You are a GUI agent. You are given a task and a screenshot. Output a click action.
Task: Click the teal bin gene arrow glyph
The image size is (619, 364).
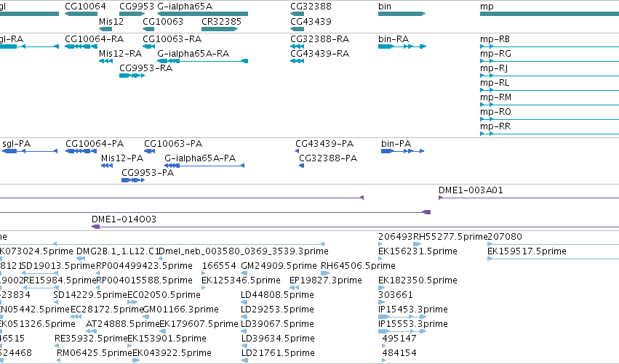pos(402,14)
